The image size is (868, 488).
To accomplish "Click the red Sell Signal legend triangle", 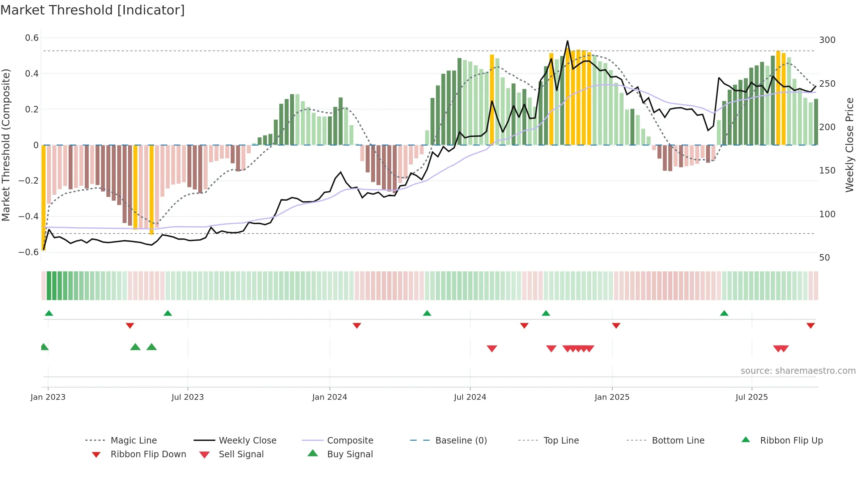I will click(x=204, y=455).
